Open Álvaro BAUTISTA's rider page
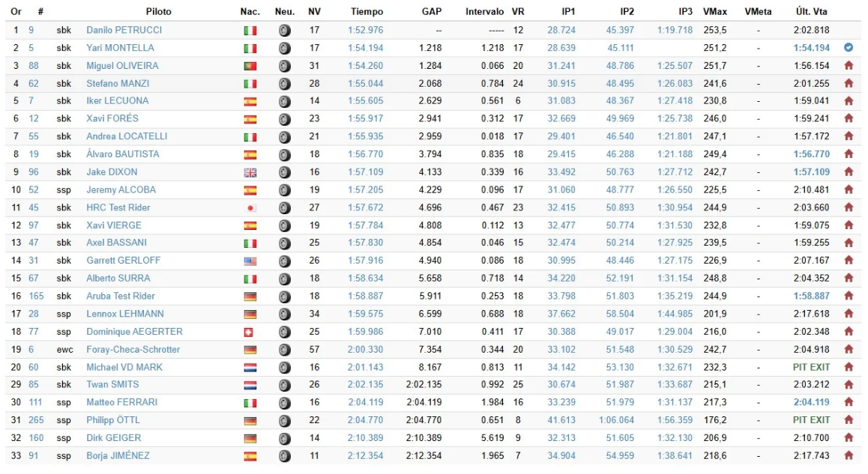The height and width of the screenshot is (474, 868). [122, 154]
